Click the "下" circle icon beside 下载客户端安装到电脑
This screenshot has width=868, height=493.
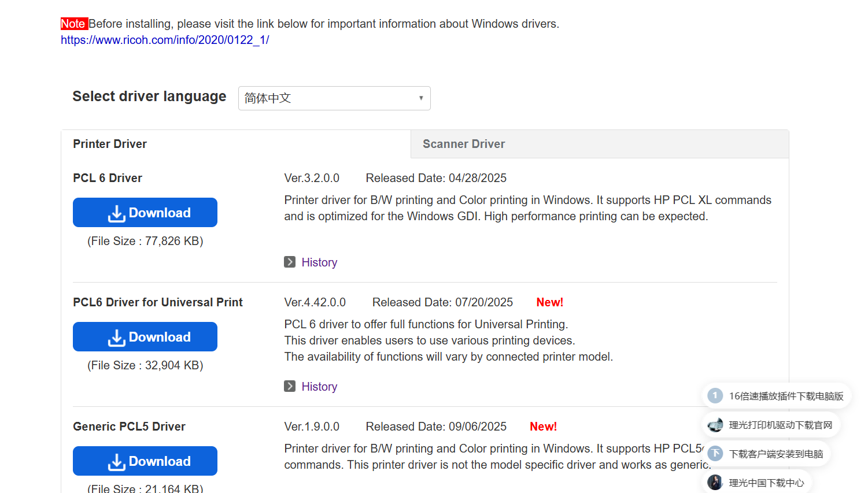(715, 454)
